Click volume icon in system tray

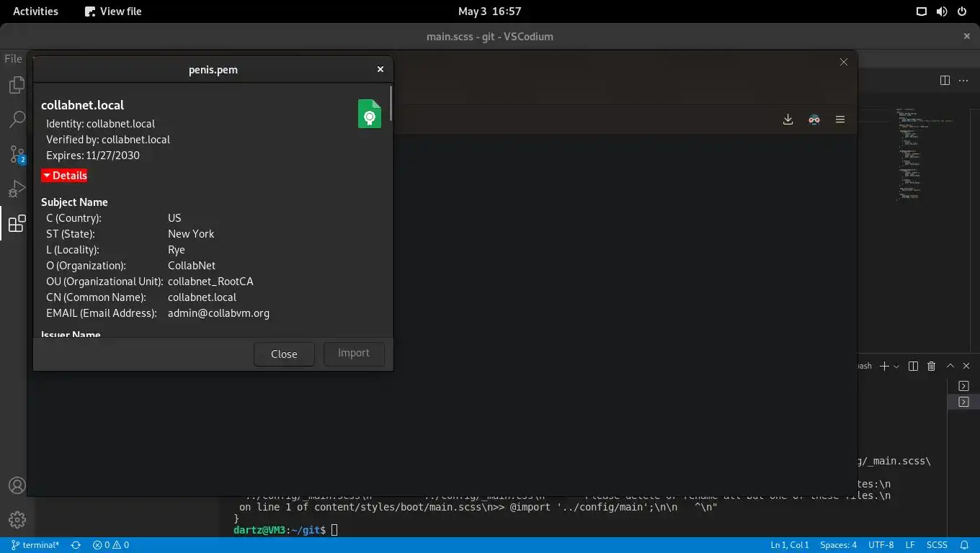(x=941, y=11)
